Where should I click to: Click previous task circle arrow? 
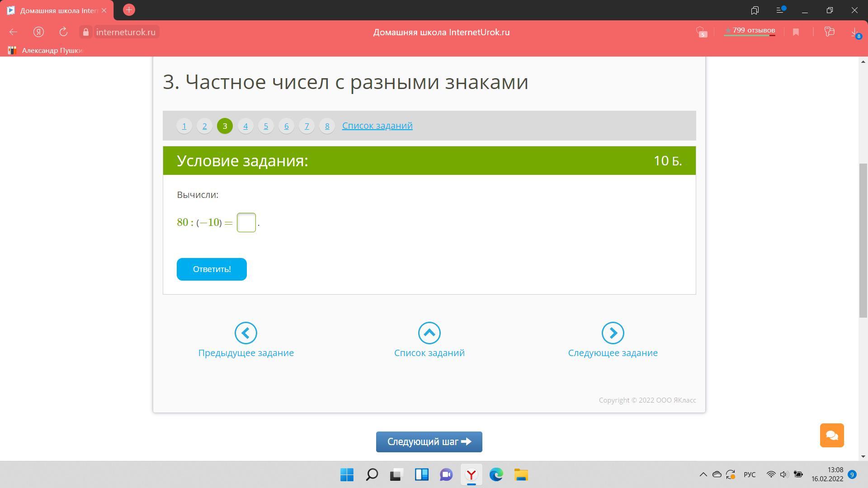click(x=246, y=333)
